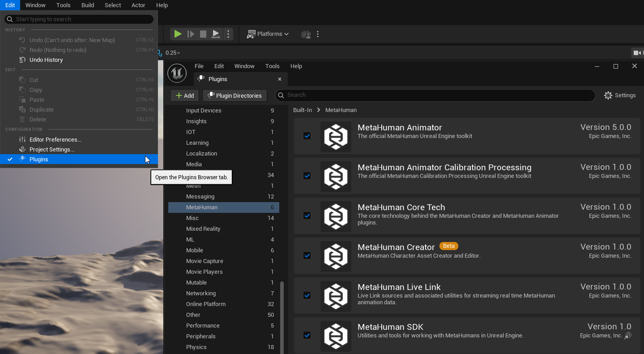Open three-dot menu next to TV icon
Image resolution: width=644 pixels, height=354 pixels.
[x=318, y=34]
